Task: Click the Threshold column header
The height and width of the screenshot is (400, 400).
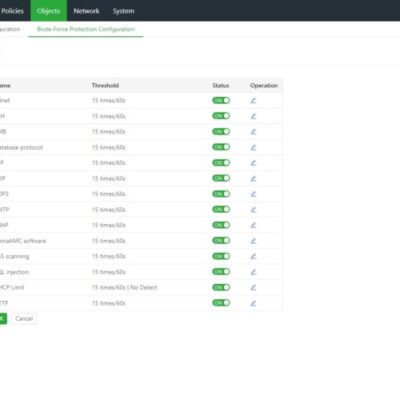Action: 105,85
